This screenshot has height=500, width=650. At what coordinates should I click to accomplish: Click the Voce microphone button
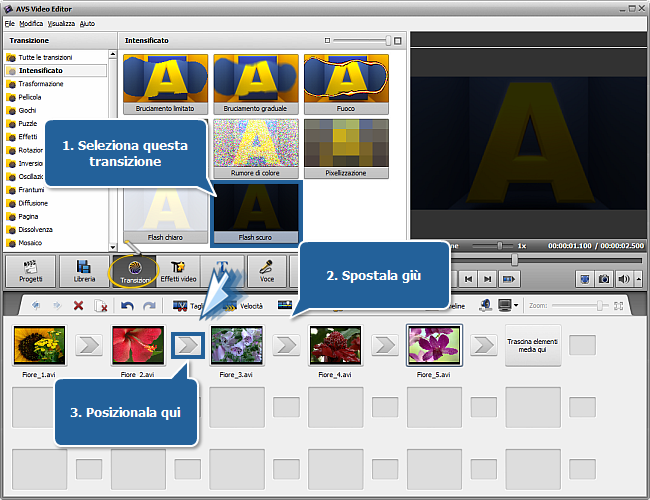[266, 270]
